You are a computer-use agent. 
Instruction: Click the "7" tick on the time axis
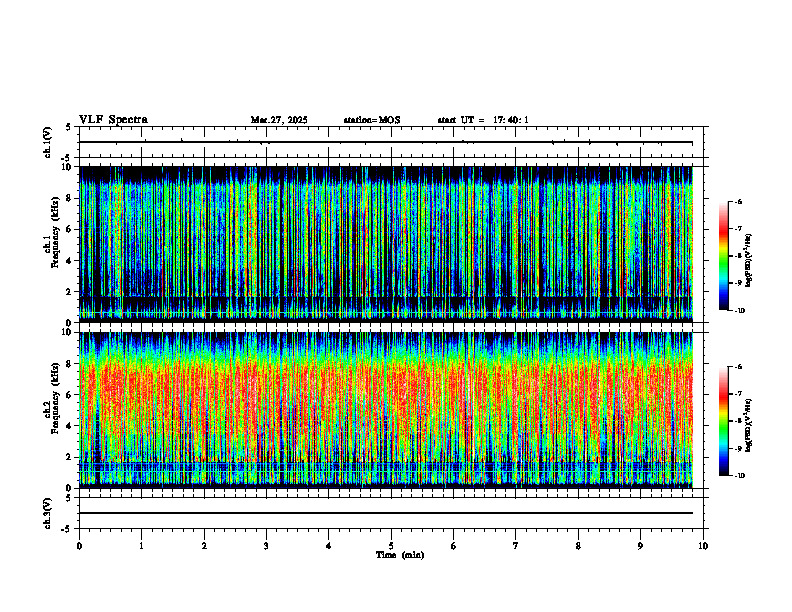pyautogui.click(x=516, y=546)
